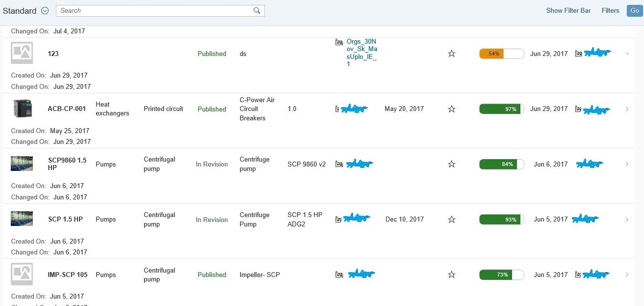Click organization icon in SCP 1.5 HP row
The height and width of the screenshot is (306, 644).
pyautogui.click(x=338, y=219)
